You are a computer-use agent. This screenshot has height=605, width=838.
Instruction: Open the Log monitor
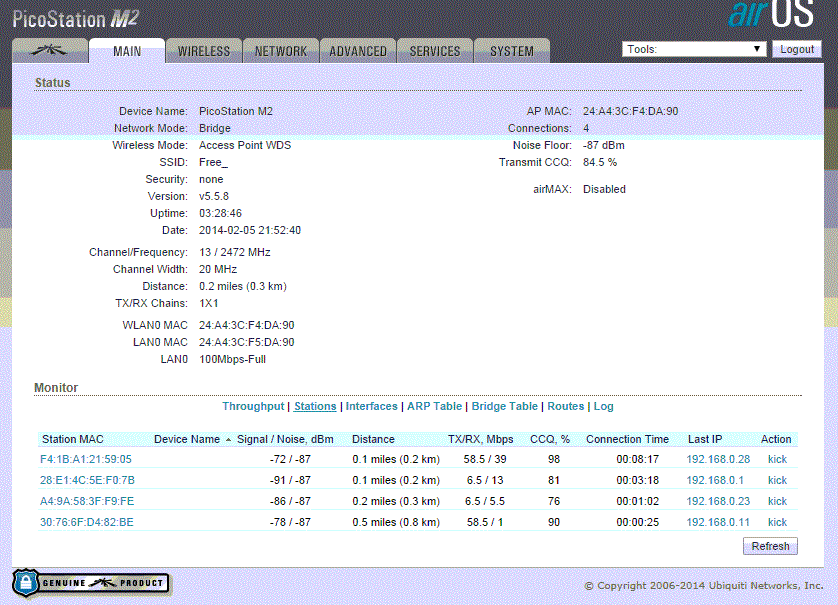pyautogui.click(x=603, y=406)
